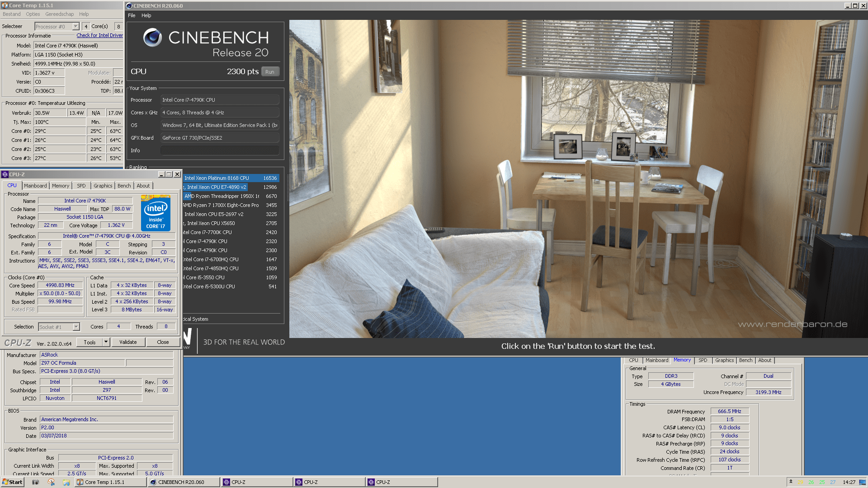This screenshot has width=868, height=488.
Task: Click the yellow 29 temperature tray icon
Action: pyautogui.click(x=800, y=482)
